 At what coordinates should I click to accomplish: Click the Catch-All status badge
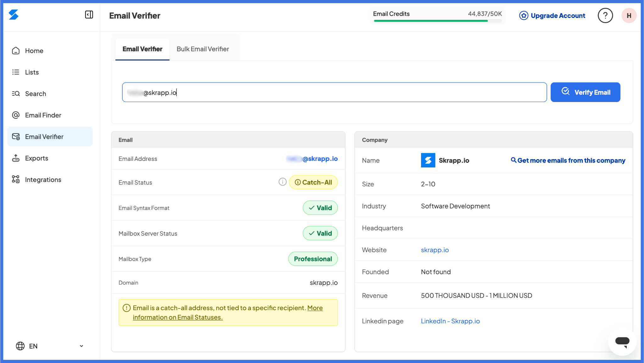point(313,182)
